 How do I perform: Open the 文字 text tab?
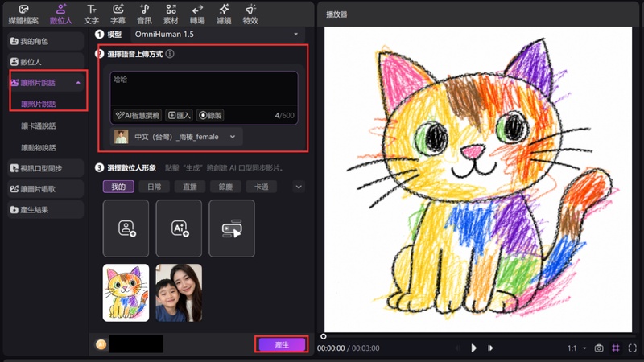pyautogui.click(x=91, y=14)
